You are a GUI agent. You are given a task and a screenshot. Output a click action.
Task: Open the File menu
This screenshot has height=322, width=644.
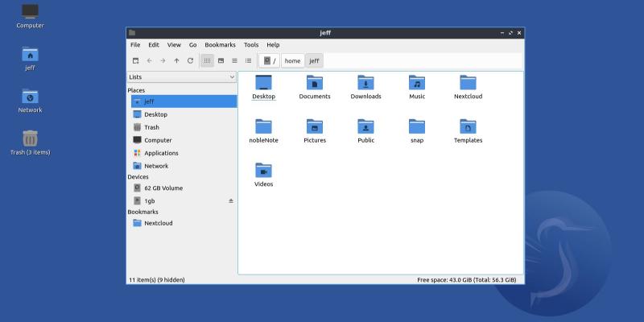135,45
